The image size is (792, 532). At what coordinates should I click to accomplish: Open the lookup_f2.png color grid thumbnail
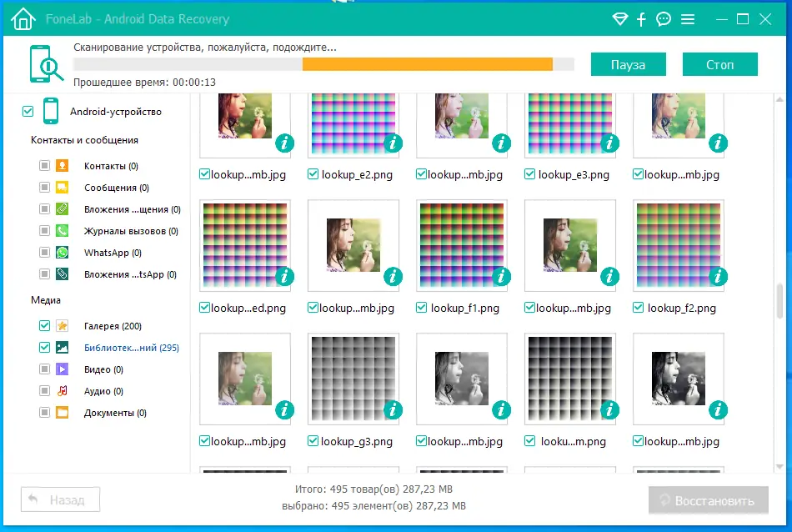(679, 245)
